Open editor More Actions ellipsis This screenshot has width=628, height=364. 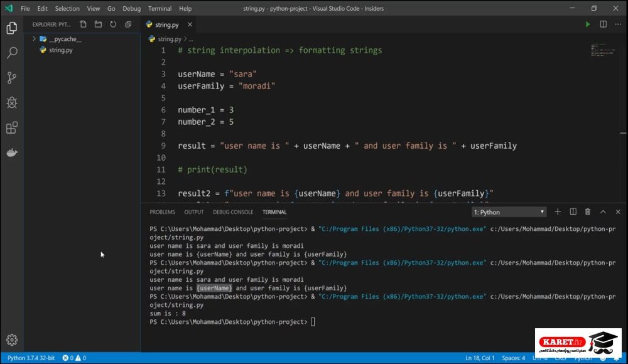(x=618, y=24)
